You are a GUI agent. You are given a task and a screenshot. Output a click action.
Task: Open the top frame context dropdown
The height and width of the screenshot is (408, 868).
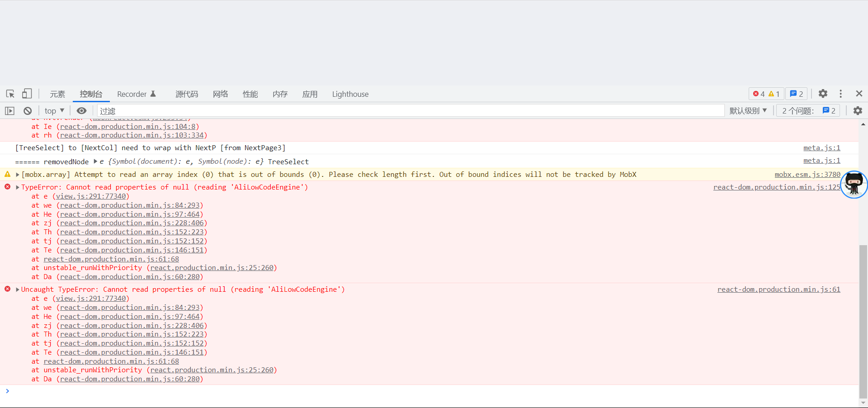click(x=53, y=110)
